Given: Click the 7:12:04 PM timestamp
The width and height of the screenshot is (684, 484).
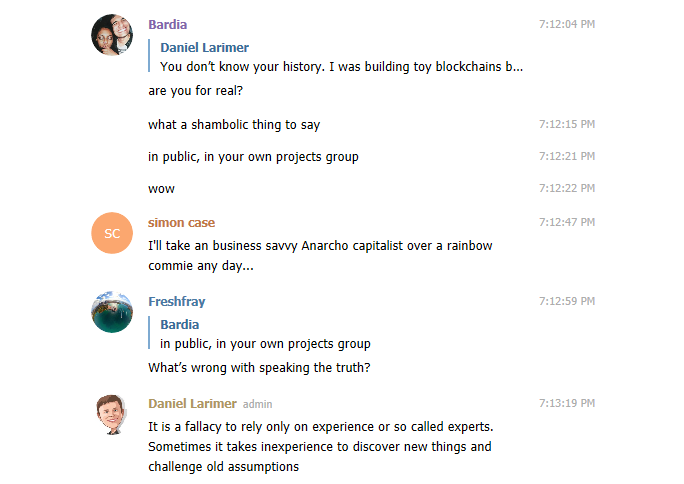Looking at the screenshot, I should click(566, 24).
